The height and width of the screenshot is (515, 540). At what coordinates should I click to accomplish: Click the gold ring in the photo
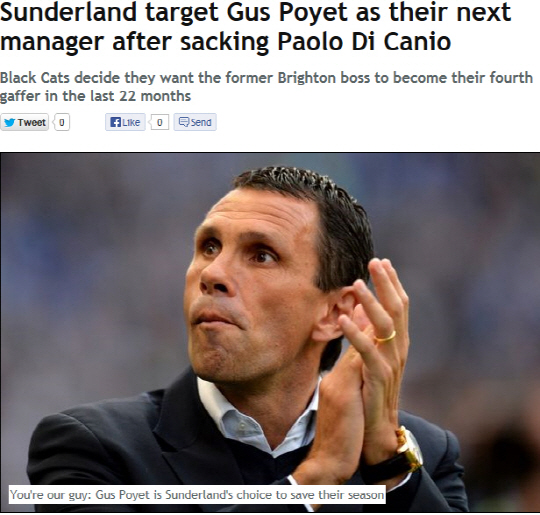coord(385,338)
